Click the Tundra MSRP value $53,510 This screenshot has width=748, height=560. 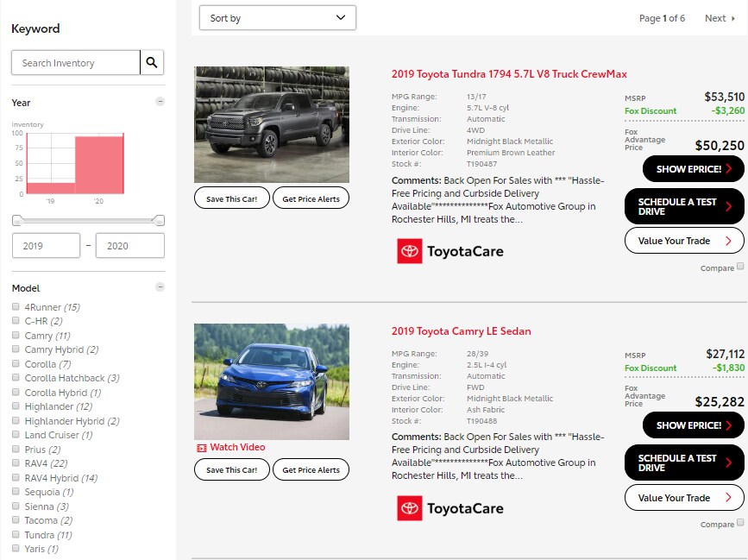(x=724, y=97)
